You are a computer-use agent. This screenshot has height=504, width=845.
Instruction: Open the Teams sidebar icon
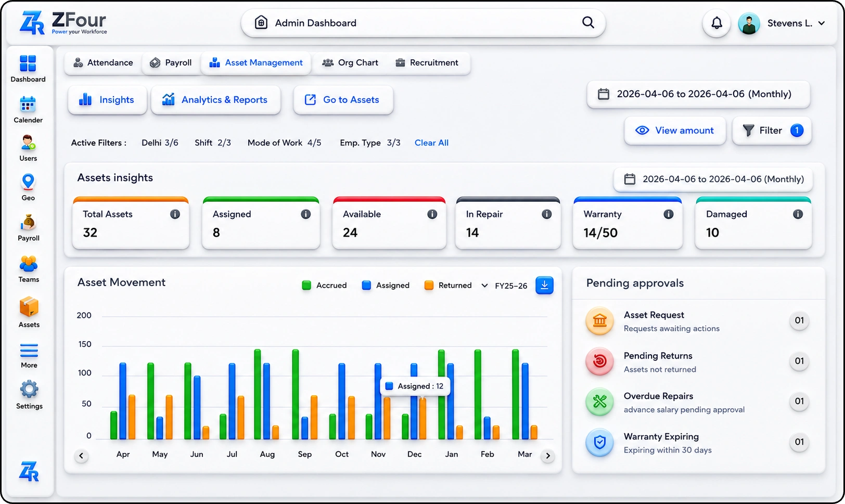tap(29, 264)
